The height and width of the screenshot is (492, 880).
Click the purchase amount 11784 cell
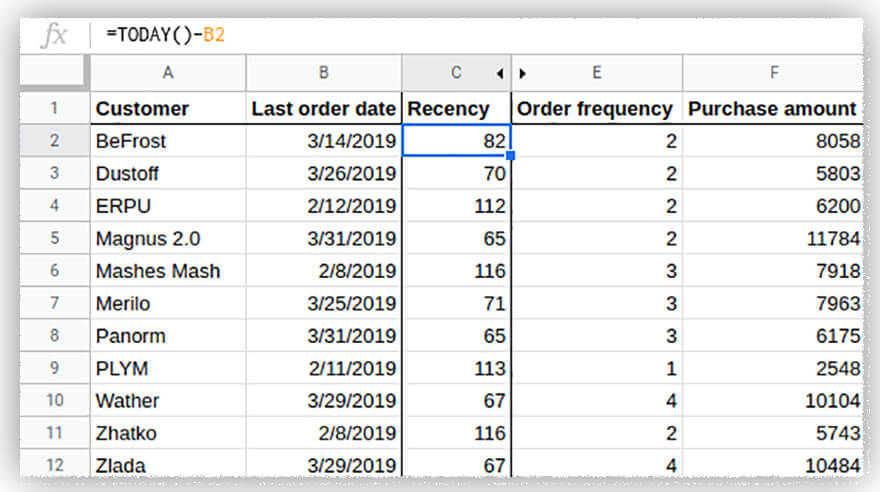click(x=772, y=239)
